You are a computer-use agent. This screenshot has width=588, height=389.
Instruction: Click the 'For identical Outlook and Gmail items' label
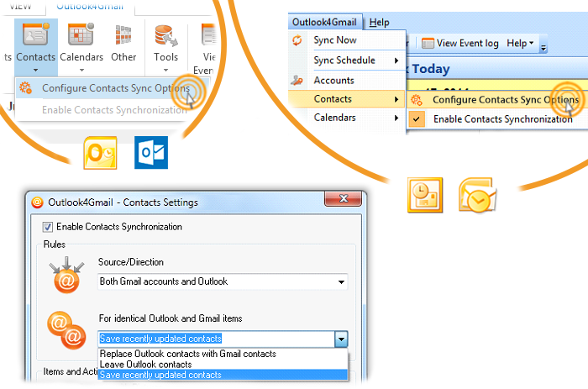(x=171, y=318)
